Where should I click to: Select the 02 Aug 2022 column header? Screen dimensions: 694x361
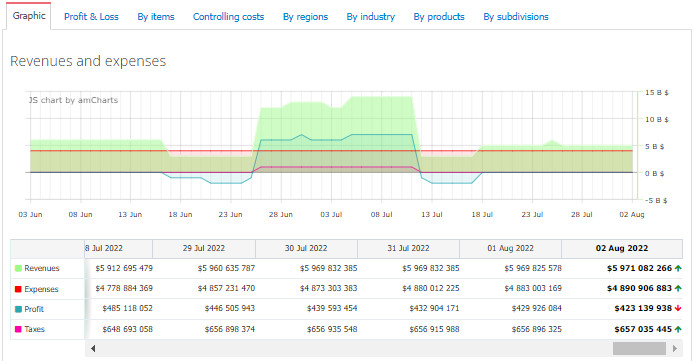(x=622, y=248)
